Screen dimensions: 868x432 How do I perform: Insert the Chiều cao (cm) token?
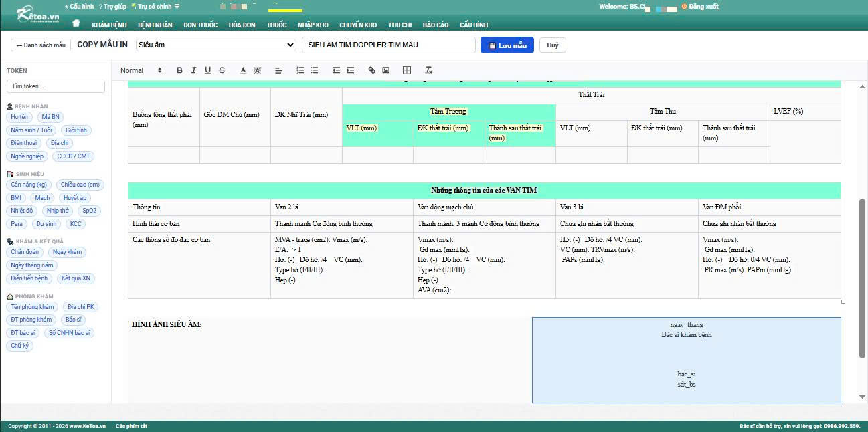click(x=80, y=185)
